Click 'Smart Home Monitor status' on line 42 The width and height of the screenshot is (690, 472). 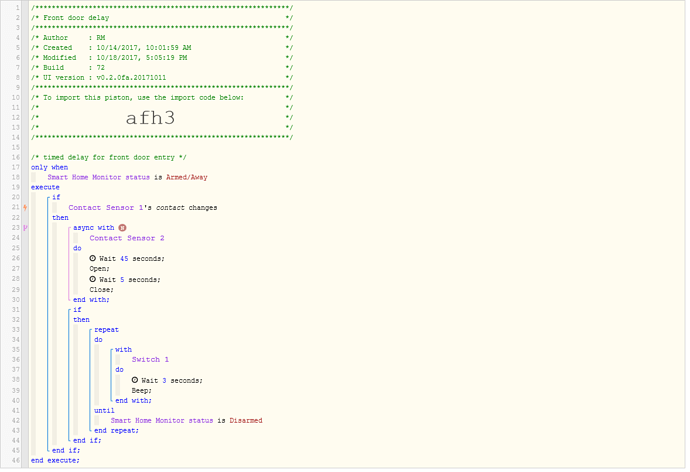coord(161,421)
